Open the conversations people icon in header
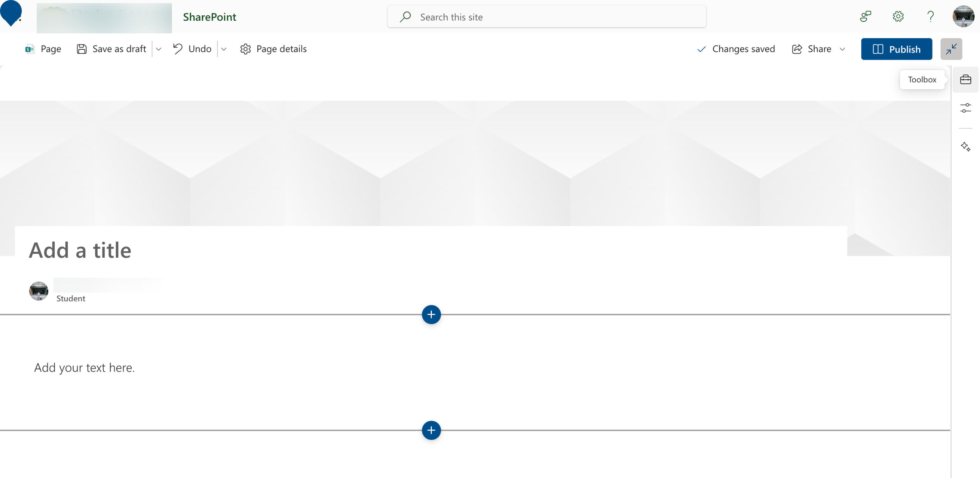 pos(865,16)
